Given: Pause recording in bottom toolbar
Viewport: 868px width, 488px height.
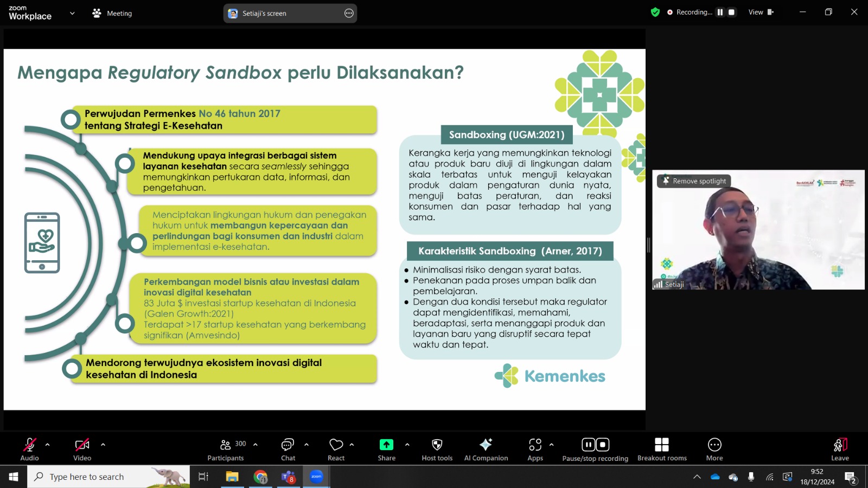Looking at the screenshot, I should click(588, 445).
